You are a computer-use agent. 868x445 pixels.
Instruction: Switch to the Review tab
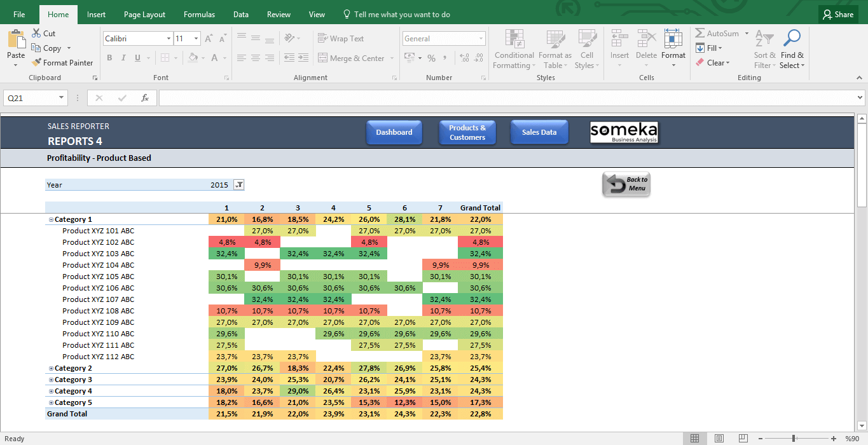tap(279, 15)
